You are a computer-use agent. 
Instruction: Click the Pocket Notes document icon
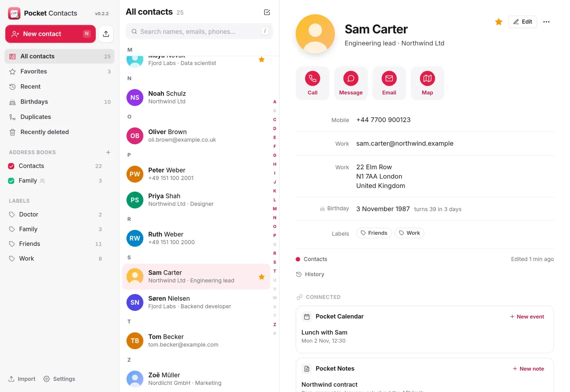click(x=307, y=368)
